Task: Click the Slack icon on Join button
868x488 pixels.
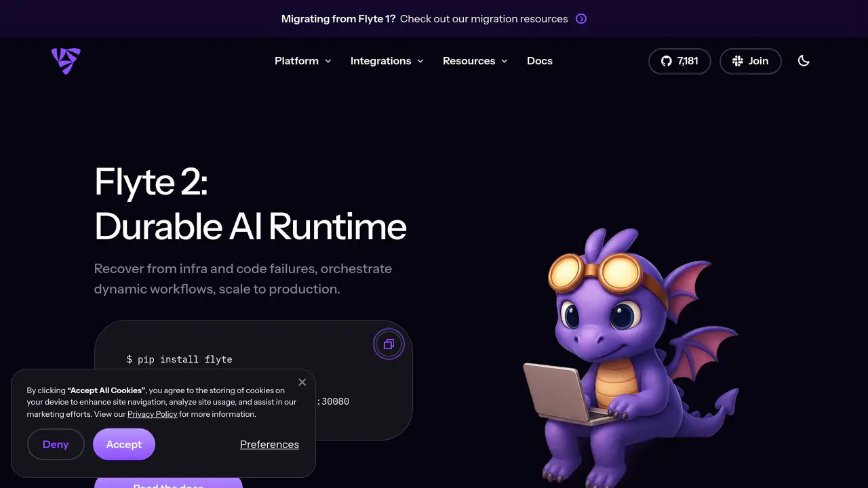Action: [x=738, y=61]
